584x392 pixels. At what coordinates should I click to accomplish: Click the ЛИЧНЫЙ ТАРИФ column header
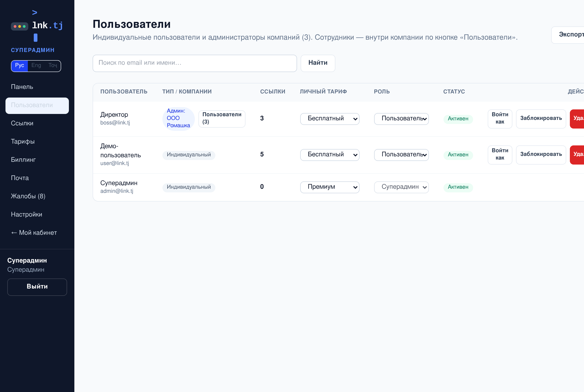point(323,91)
